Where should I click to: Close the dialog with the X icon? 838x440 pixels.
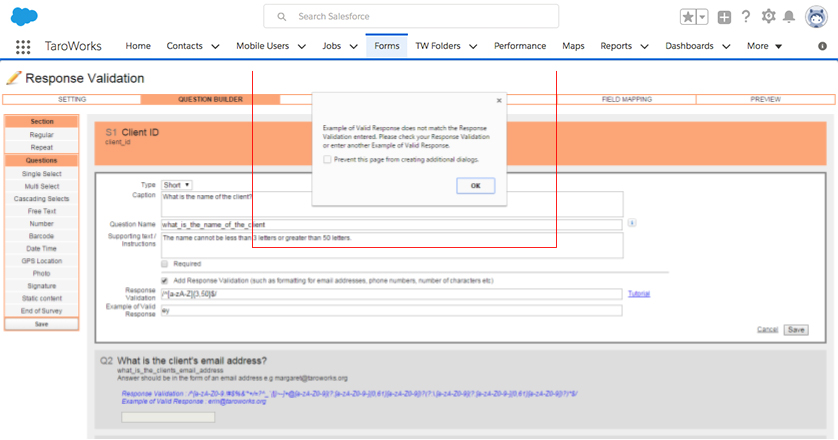[499, 100]
